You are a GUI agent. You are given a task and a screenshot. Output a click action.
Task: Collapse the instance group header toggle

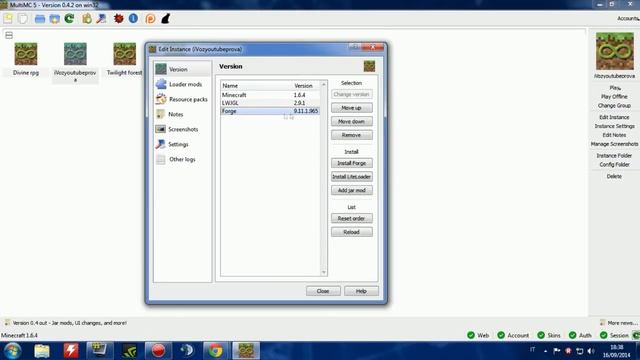(9, 36)
